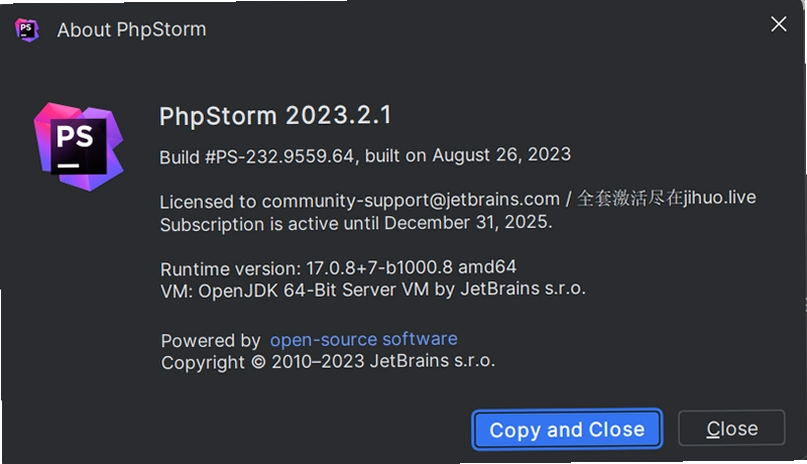Screen dimensions: 807x464
Task: Click the large PhpStorm PS logo
Action: (x=78, y=147)
